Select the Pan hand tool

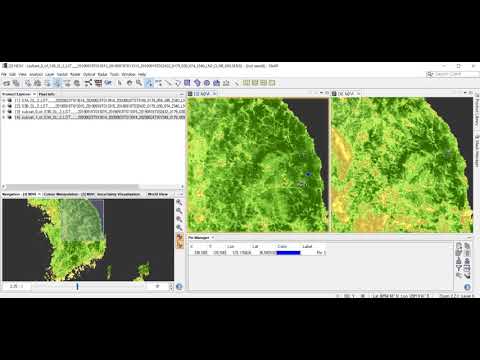tap(129, 83)
